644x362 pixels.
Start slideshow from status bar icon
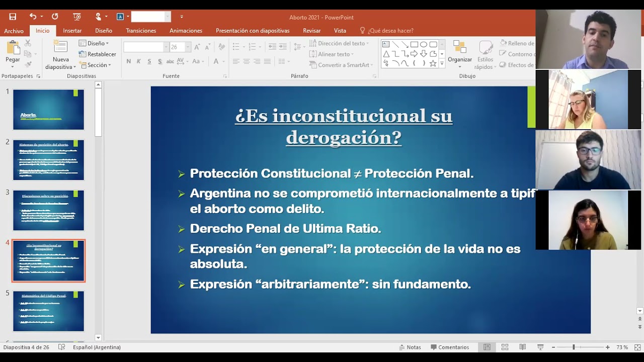coord(540,347)
